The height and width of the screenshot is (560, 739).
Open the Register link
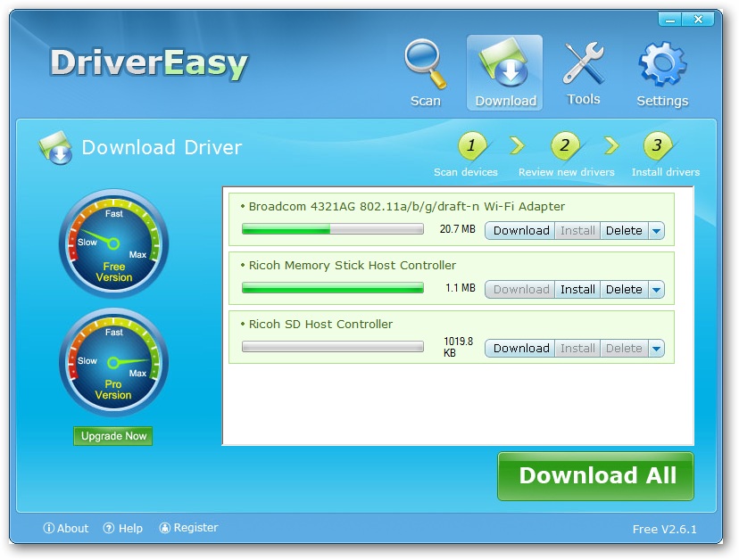tap(195, 528)
